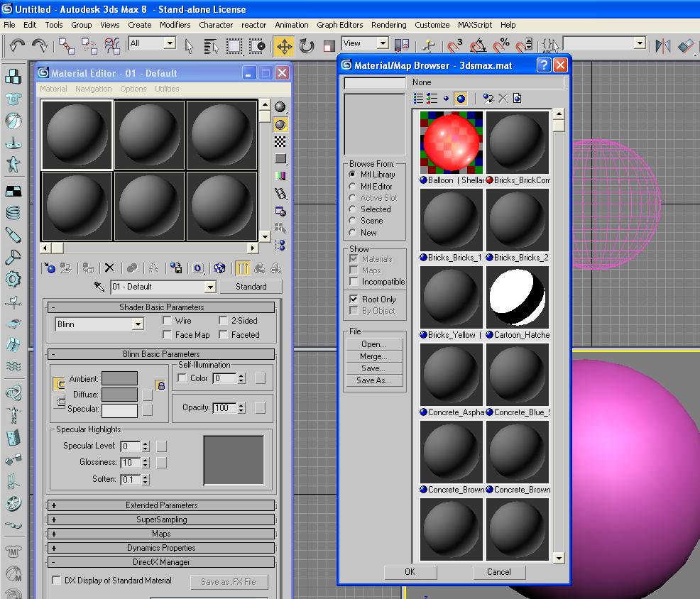Viewport: 700px width, 599px height.
Task: Enable the Faceted checkbox
Action: pos(223,334)
